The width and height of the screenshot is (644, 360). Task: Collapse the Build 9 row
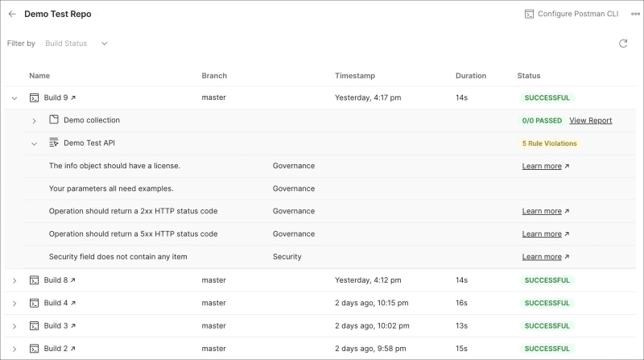14,97
